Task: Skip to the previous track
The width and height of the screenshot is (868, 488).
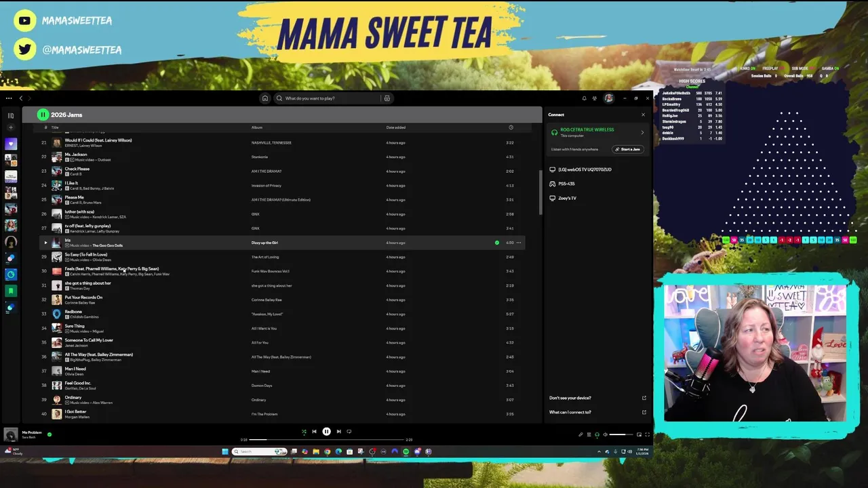Action: click(x=314, y=432)
